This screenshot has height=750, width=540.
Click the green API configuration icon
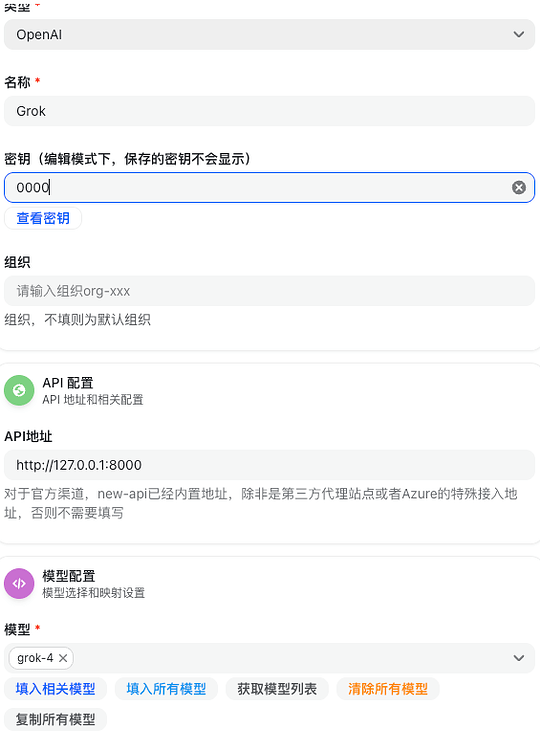pos(19,390)
